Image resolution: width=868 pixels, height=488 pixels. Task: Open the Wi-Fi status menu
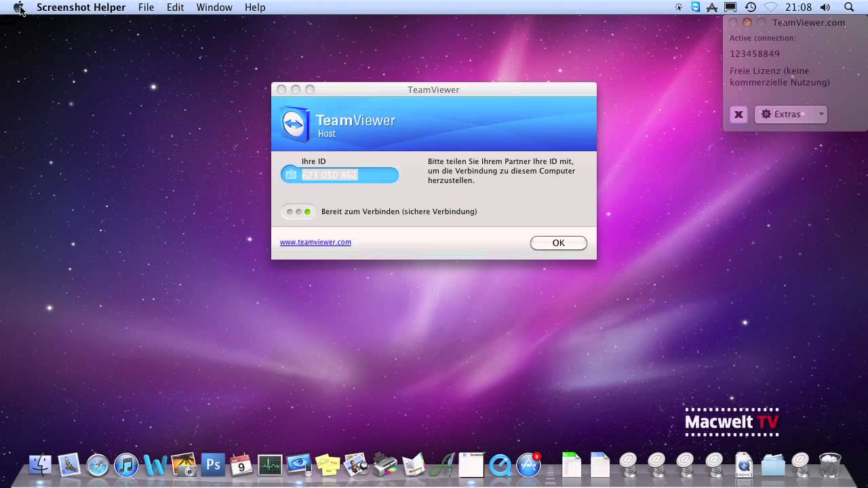click(770, 7)
